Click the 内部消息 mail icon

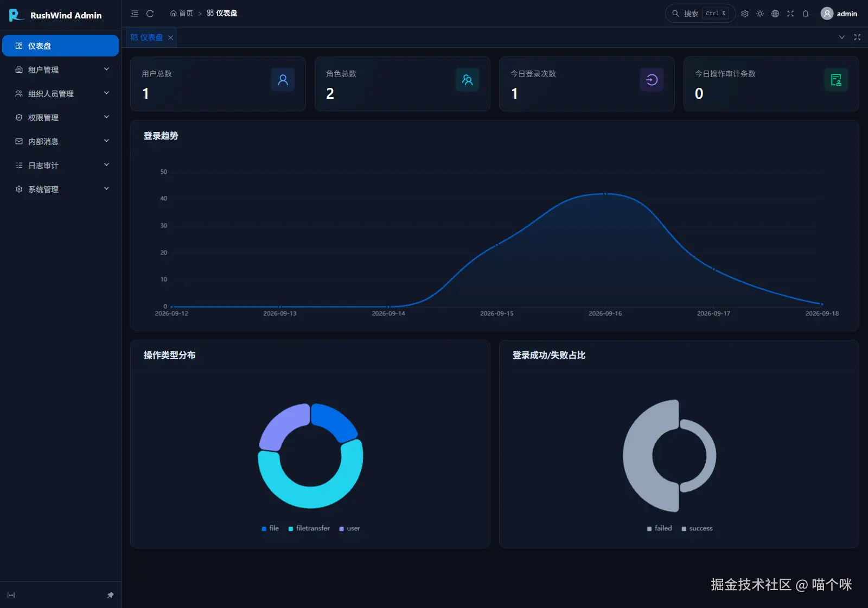tap(19, 141)
